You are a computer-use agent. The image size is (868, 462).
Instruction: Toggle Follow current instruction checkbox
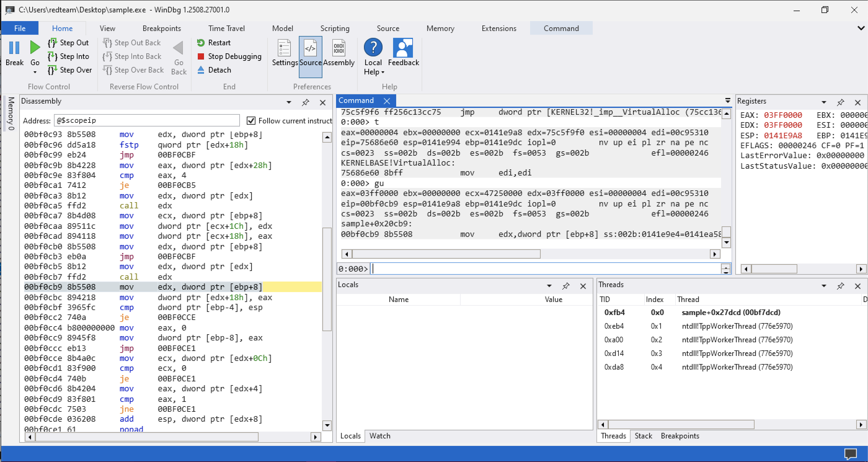pos(251,121)
